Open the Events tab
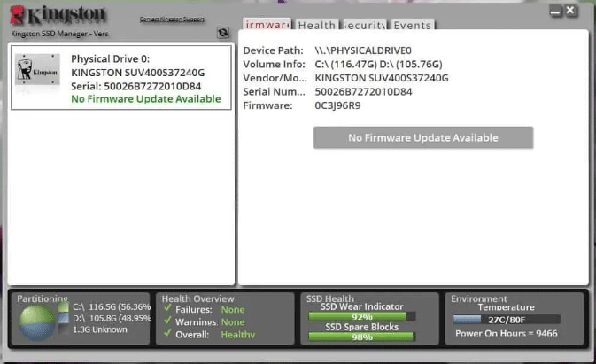Image resolution: width=596 pixels, height=364 pixels. tap(413, 25)
